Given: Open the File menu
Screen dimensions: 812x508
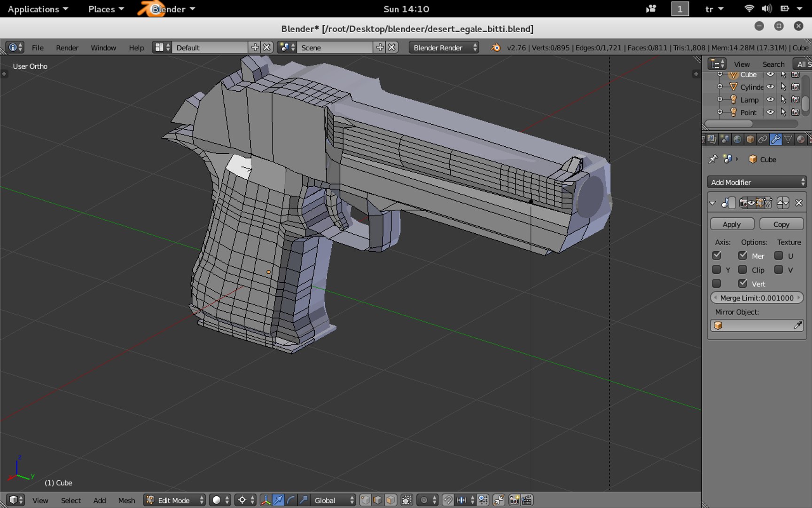Looking at the screenshot, I should [x=38, y=48].
